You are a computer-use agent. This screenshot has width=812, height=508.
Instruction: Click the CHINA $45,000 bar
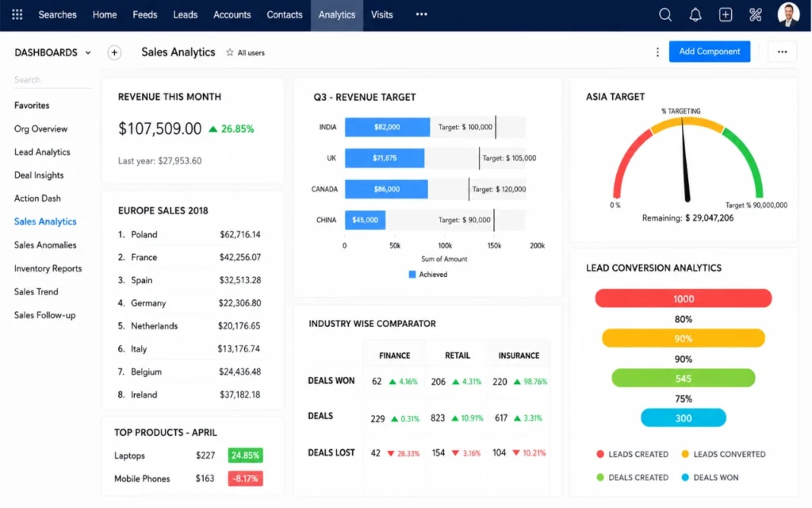[365, 220]
